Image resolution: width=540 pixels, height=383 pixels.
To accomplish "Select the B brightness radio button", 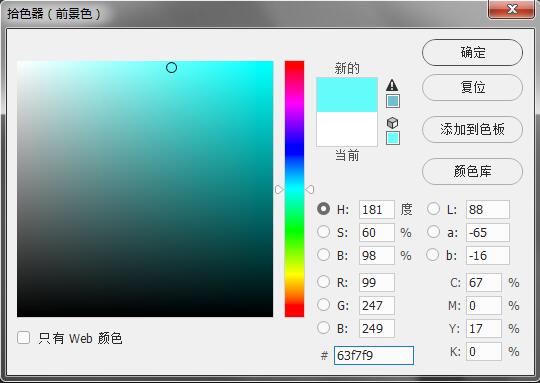I will (323, 255).
